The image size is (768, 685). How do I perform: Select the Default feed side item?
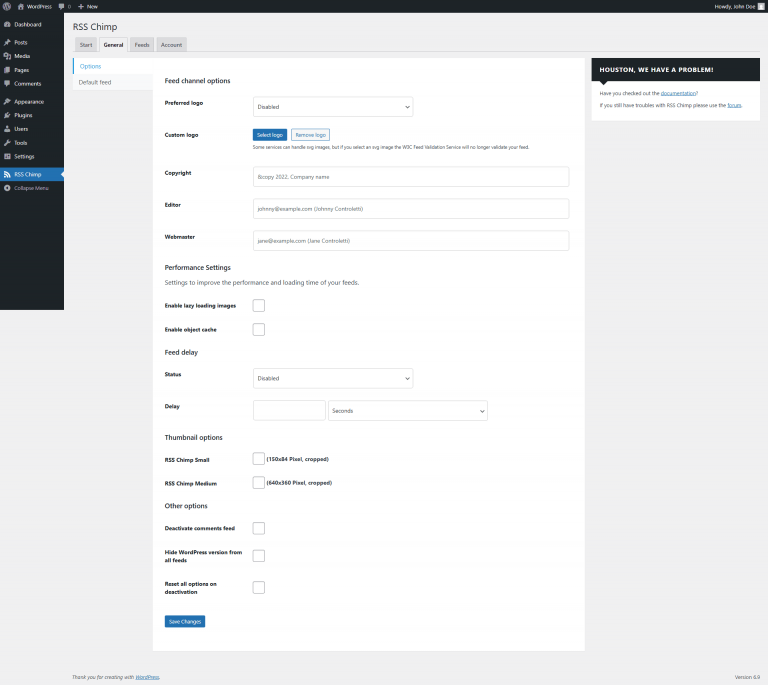[95, 82]
